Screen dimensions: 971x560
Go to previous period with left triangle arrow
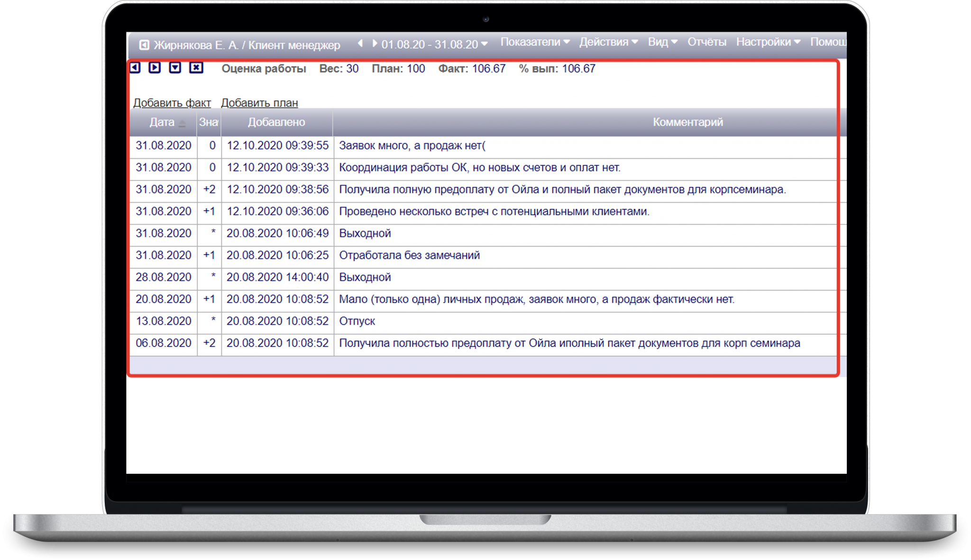point(360,44)
